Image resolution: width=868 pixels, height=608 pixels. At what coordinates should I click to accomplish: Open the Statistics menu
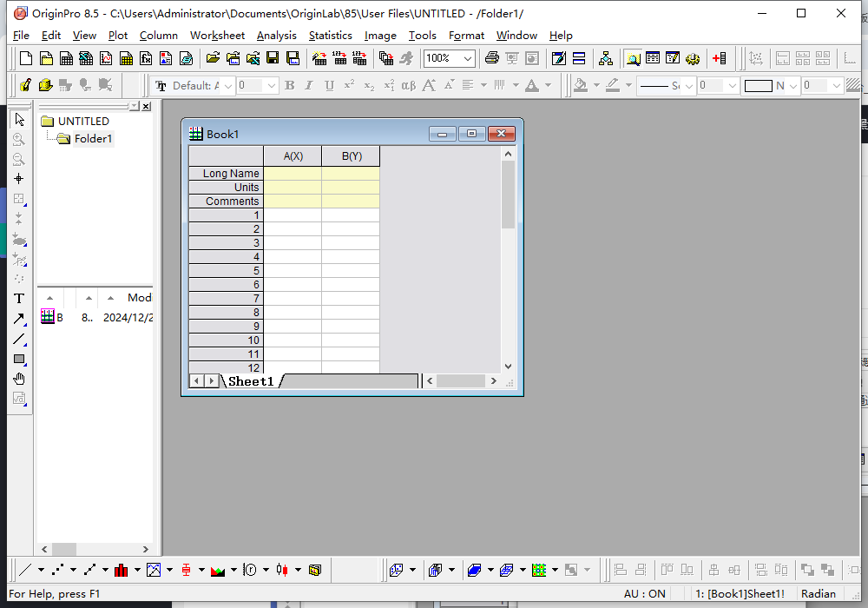[x=331, y=36]
